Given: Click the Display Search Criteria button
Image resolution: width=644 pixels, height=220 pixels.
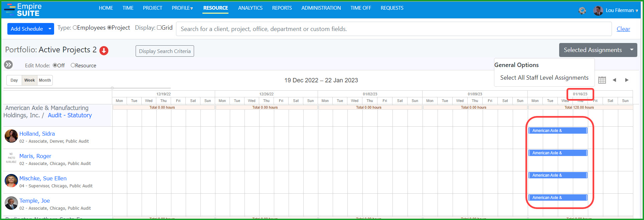Looking at the screenshot, I should tap(165, 51).
